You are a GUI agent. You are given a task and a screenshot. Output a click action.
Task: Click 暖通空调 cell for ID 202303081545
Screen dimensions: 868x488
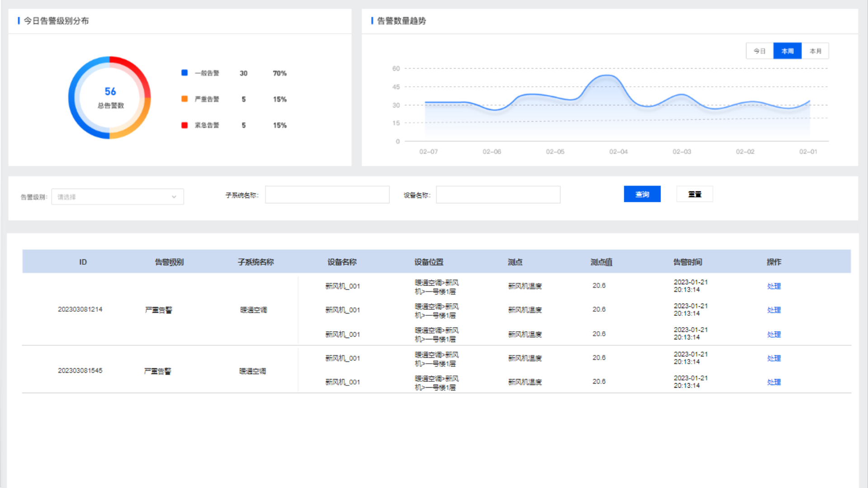(x=253, y=371)
